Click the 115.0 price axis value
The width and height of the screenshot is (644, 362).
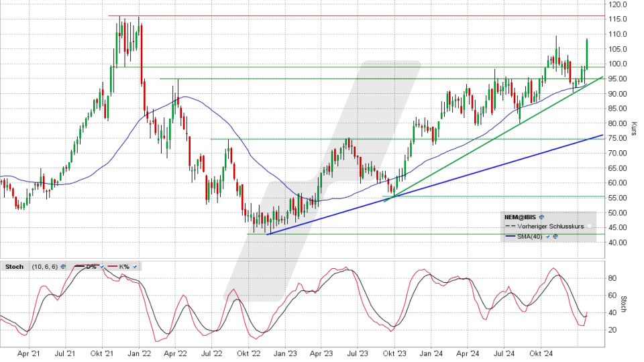(618, 19)
